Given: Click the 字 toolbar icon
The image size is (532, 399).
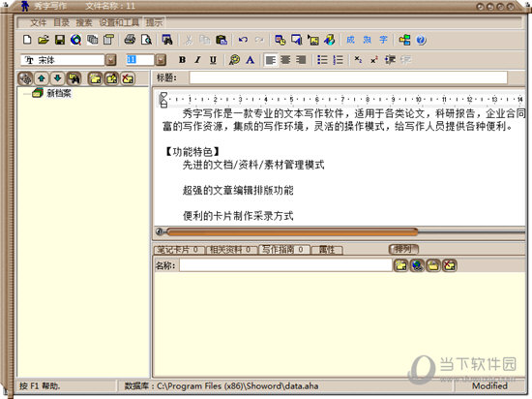Looking at the screenshot, I should pyautogui.click(x=383, y=40).
